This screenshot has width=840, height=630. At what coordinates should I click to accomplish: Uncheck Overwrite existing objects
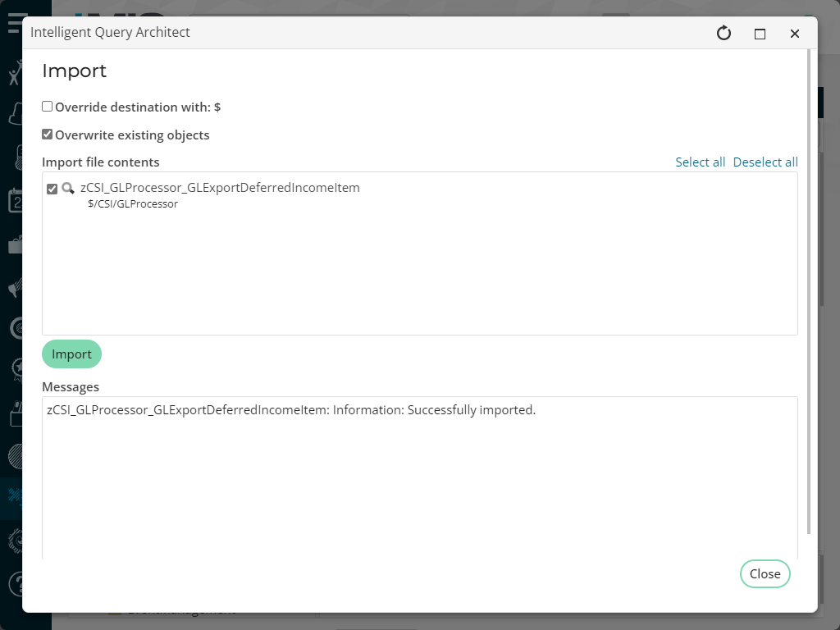click(x=48, y=135)
